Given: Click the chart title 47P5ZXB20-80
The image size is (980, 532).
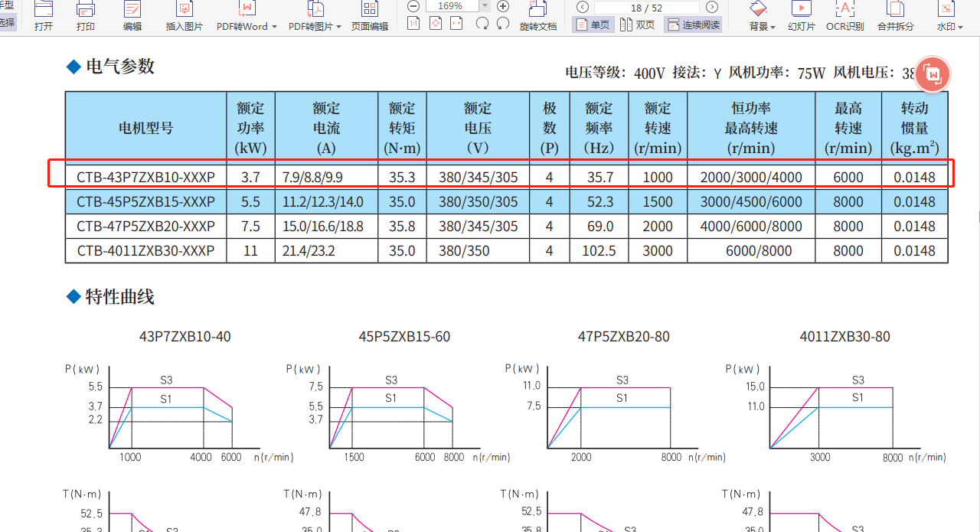Looking at the screenshot, I should (624, 337).
